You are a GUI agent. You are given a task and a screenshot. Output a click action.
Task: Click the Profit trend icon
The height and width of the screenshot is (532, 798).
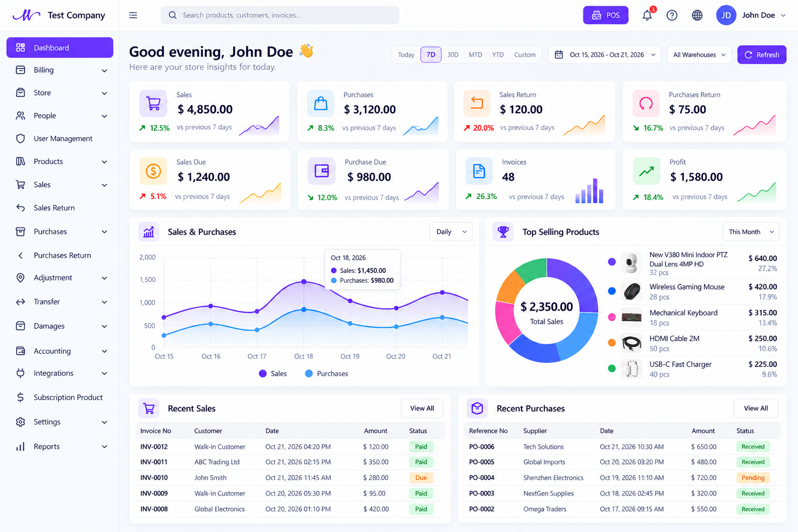click(x=646, y=171)
